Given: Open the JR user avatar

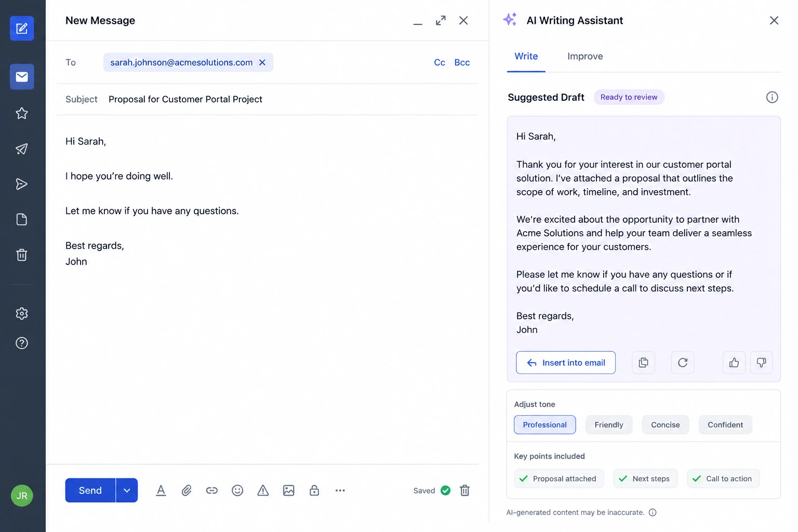Looking at the screenshot, I should pos(22,496).
